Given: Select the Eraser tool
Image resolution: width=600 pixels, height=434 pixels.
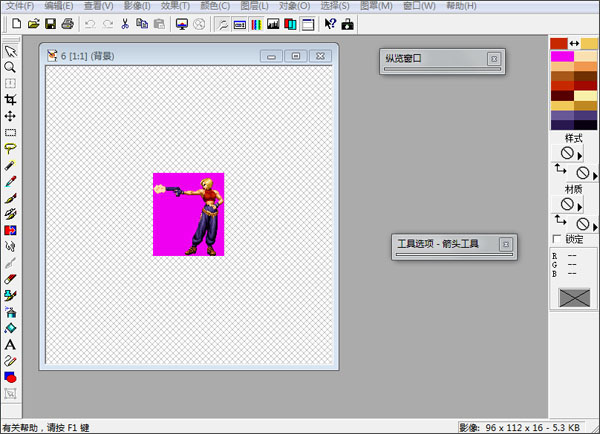Looking at the screenshot, I should [x=10, y=279].
